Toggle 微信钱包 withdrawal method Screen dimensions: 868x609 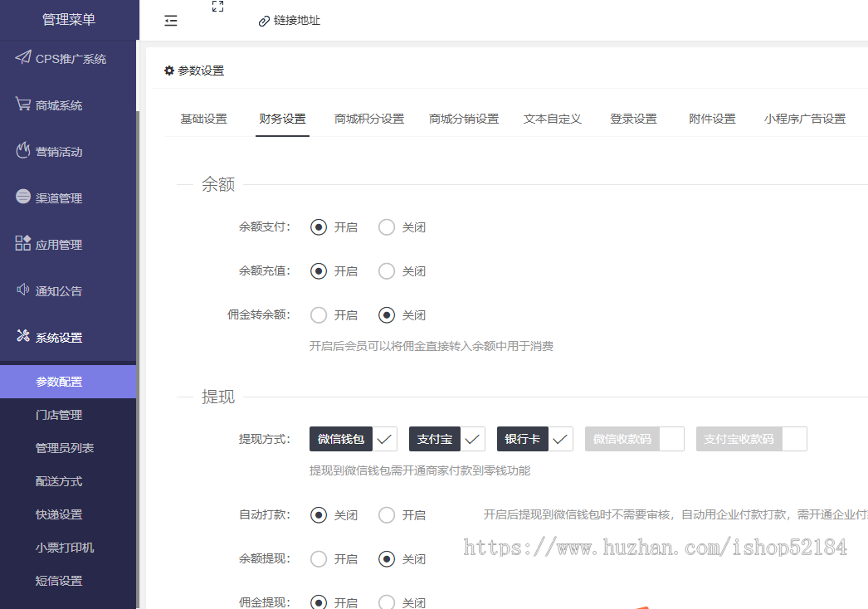click(354, 439)
